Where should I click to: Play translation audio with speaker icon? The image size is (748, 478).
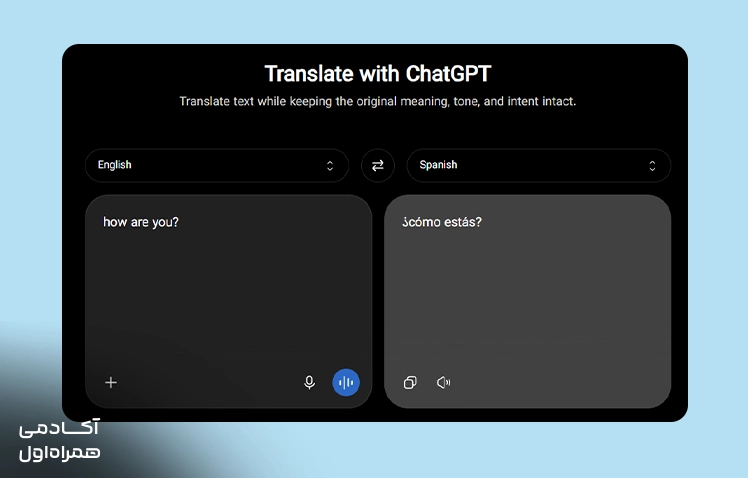coord(443,383)
